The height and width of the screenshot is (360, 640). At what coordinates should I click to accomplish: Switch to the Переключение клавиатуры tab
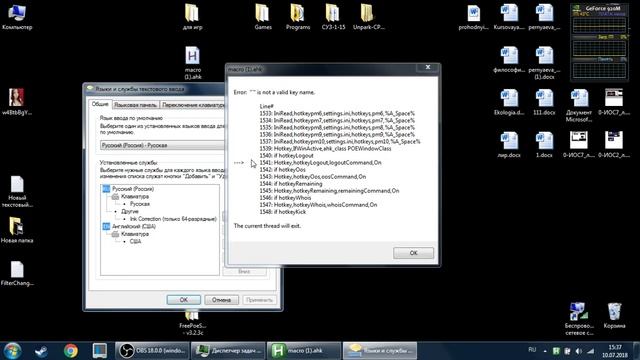coord(193,105)
